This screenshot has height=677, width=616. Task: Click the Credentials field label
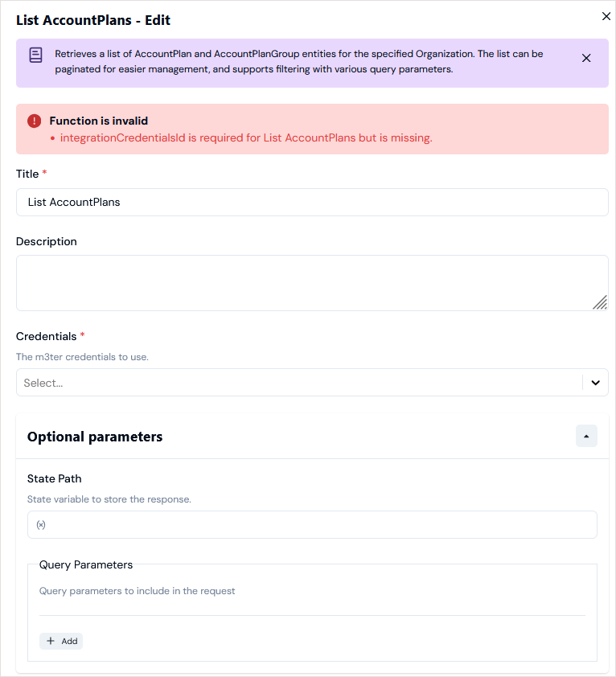(46, 336)
